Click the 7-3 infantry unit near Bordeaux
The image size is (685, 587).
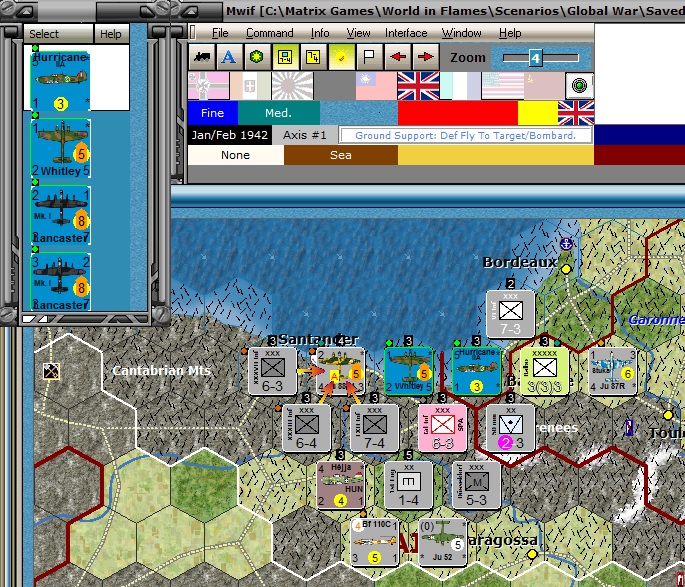(511, 314)
